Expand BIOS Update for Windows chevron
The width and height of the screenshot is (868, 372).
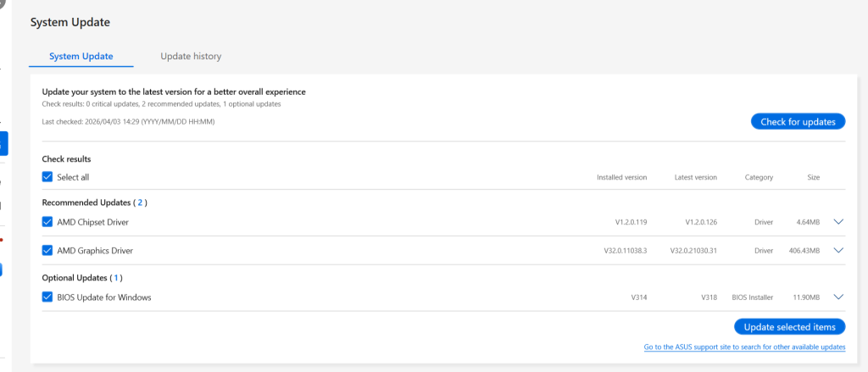838,297
